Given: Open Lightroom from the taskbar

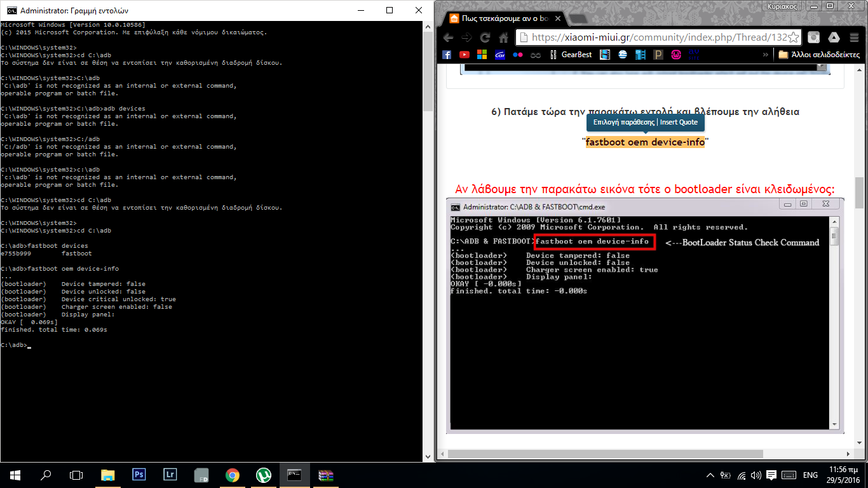Looking at the screenshot, I should click(x=170, y=475).
